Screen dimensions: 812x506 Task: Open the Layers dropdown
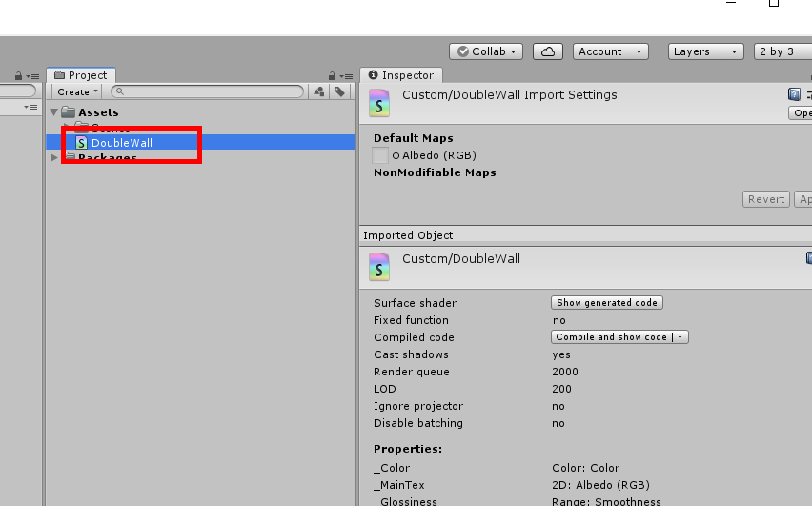(x=706, y=51)
